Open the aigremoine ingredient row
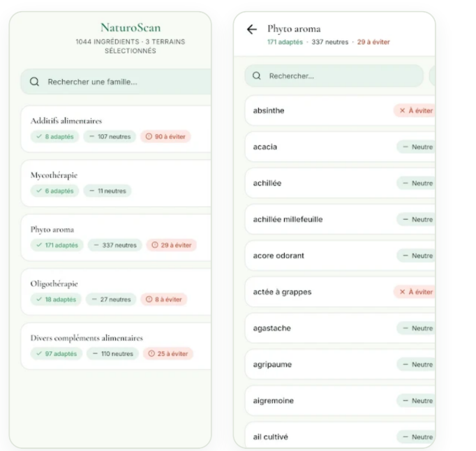The height and width of the screenshot is (451, 476). click(340, 401)
